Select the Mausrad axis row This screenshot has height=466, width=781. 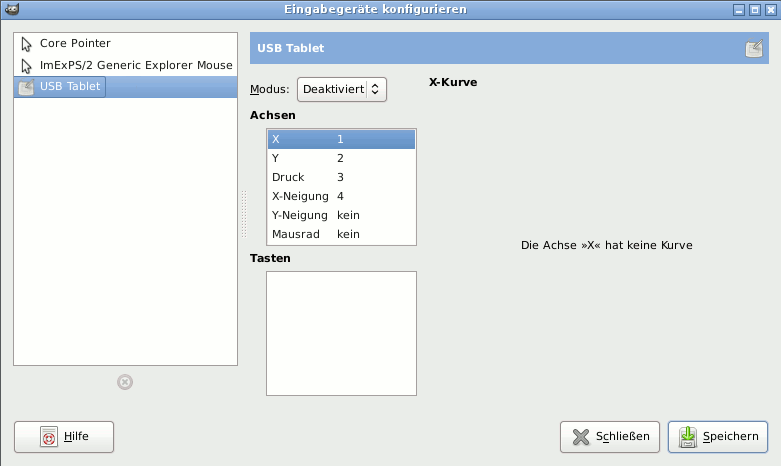pyautogui.click(x=341, y=234)
